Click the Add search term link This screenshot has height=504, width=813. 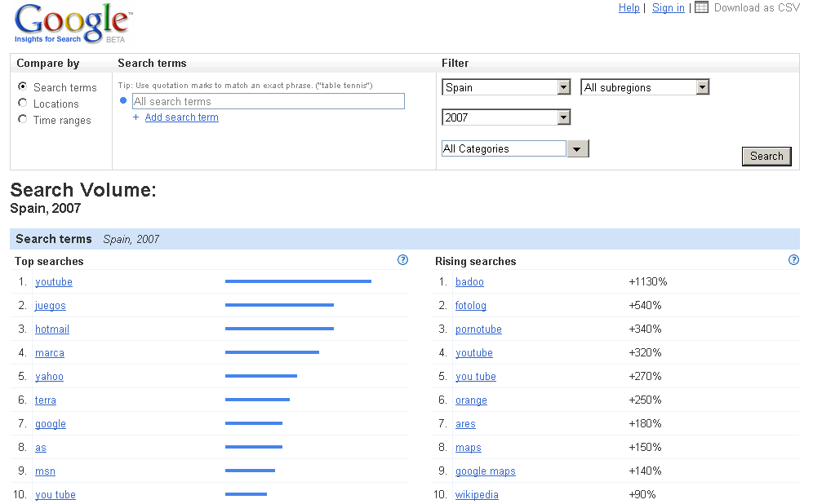pos(181,117)
